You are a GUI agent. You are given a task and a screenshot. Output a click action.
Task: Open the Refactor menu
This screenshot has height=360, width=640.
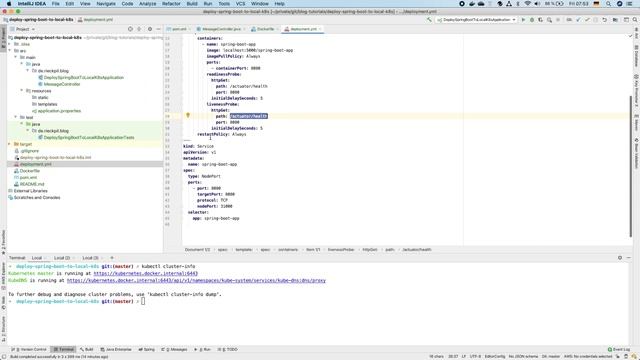[x=171, y=4]
